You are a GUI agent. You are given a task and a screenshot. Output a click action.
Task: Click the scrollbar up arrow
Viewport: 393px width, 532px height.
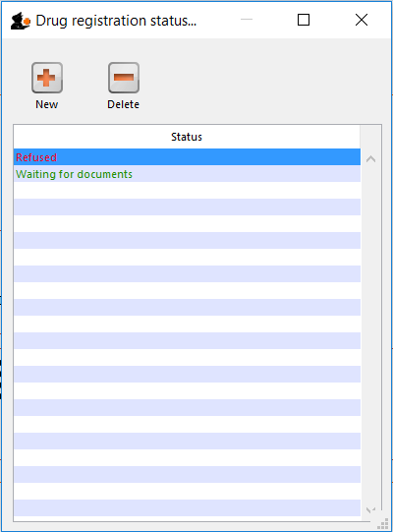coord(370,158)
